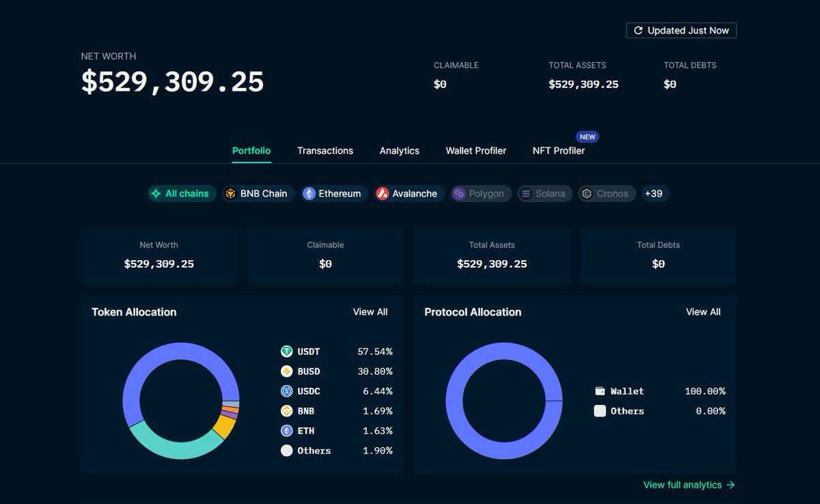
Task: Open the View full analytics link
Action: pos(689,485)
